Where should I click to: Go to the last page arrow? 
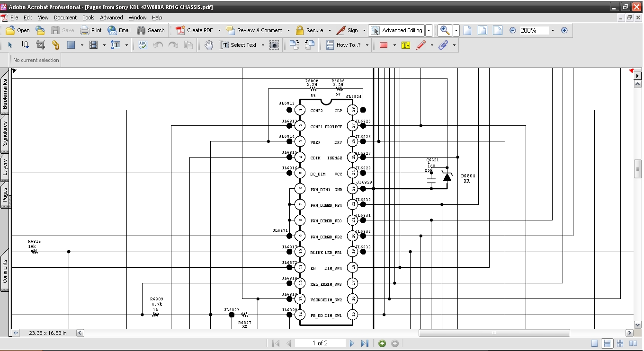point(365,343)
